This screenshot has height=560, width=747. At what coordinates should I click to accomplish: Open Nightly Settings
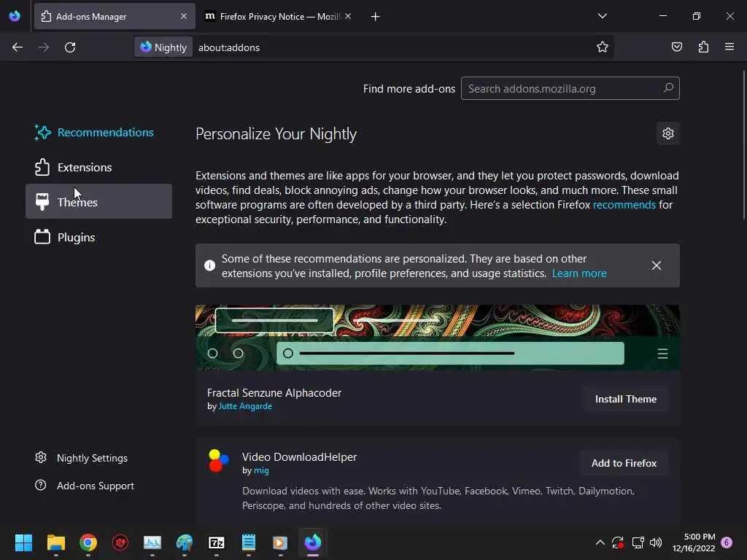click(x=82, y=458)
